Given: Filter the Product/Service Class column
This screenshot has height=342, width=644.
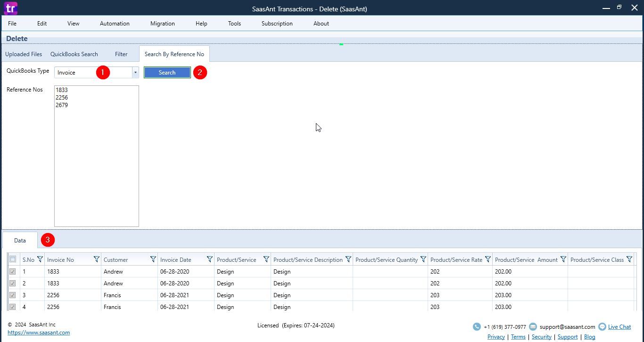Looking at the screenshot, I should pyautogui.click(x=629, y=259).
